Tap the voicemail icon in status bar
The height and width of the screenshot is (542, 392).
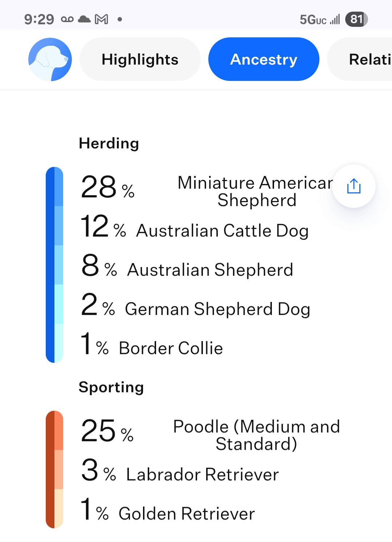(x=67, y=19)
